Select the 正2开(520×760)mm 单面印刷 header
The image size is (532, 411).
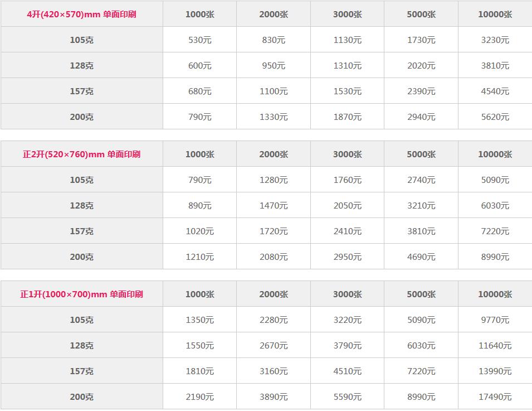tap(81, 154)
